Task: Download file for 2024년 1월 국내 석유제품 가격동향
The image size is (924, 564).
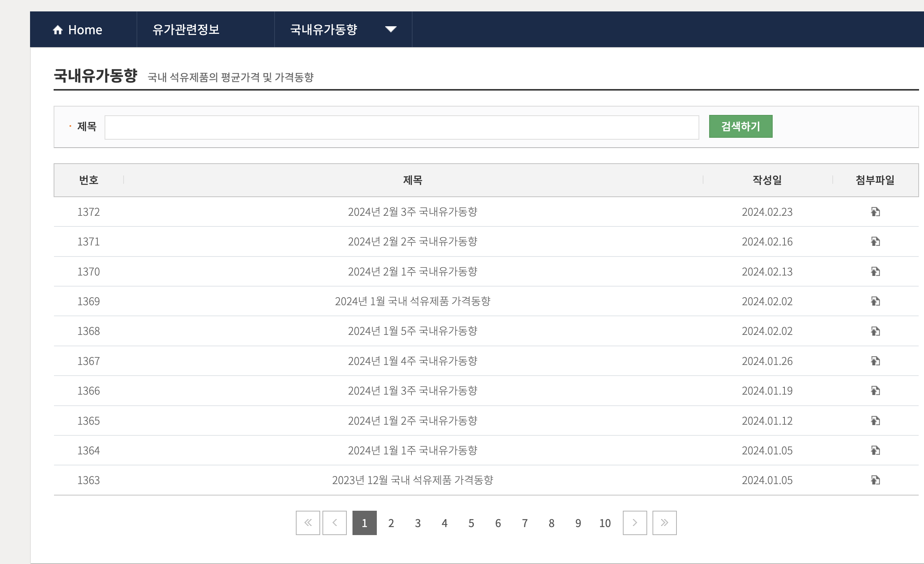Action: (x=875, y=301)
